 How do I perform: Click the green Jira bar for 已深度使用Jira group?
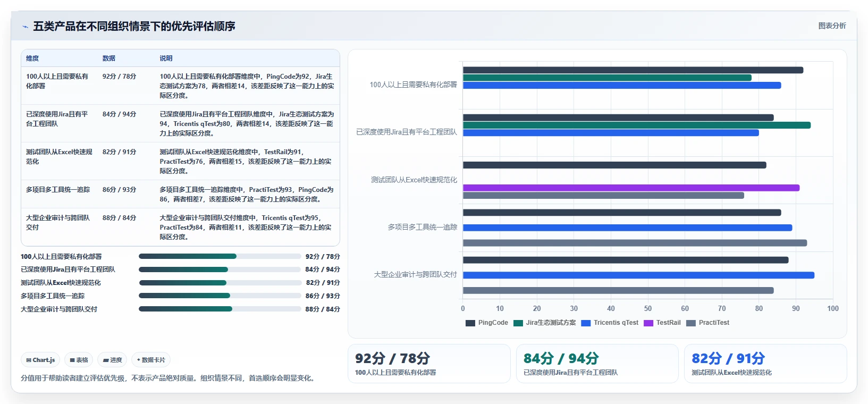636,125
